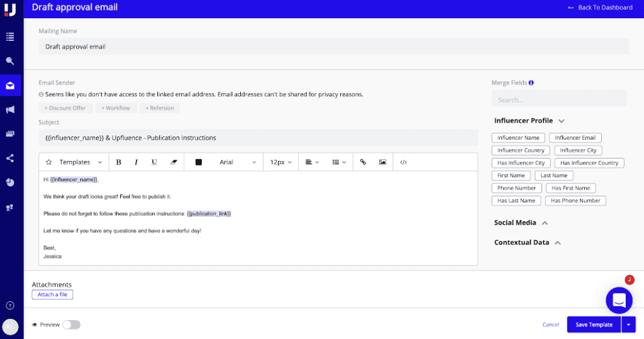Open the users group icon in sidebar
This screenshot has width=644, height=339.
(x=10, y=208)
